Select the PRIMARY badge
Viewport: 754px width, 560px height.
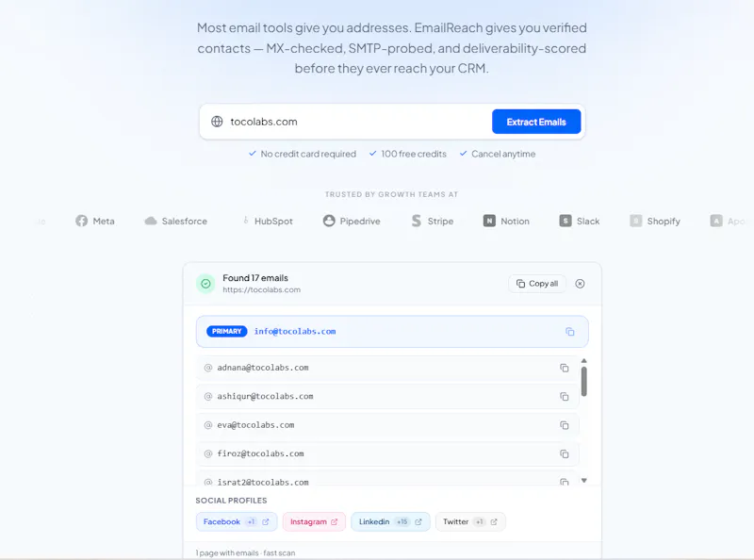tap(226, 332)
